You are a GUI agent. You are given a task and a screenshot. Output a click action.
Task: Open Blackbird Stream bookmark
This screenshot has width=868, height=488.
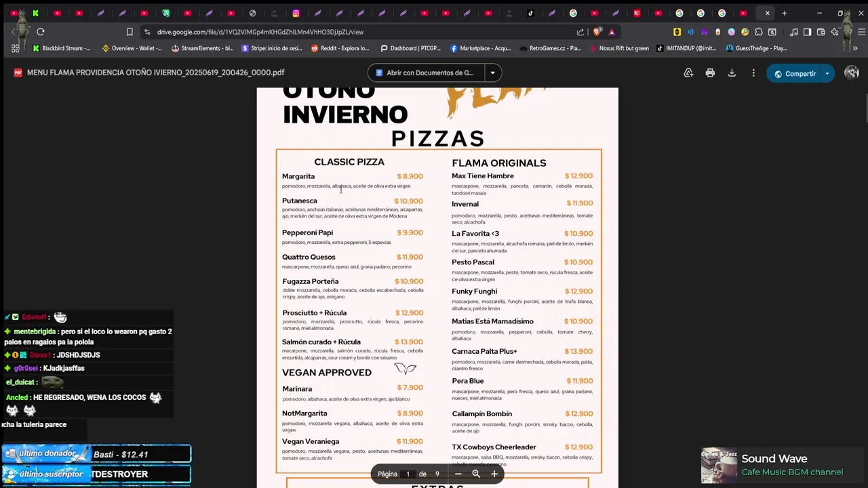62,48
